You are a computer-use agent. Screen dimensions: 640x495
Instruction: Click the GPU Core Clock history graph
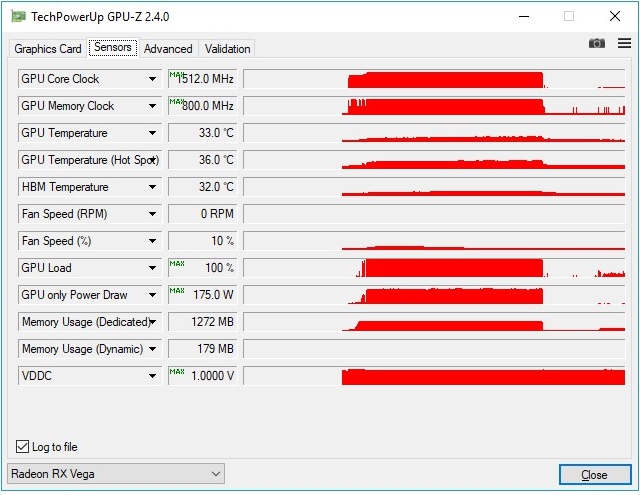[434, 79]
